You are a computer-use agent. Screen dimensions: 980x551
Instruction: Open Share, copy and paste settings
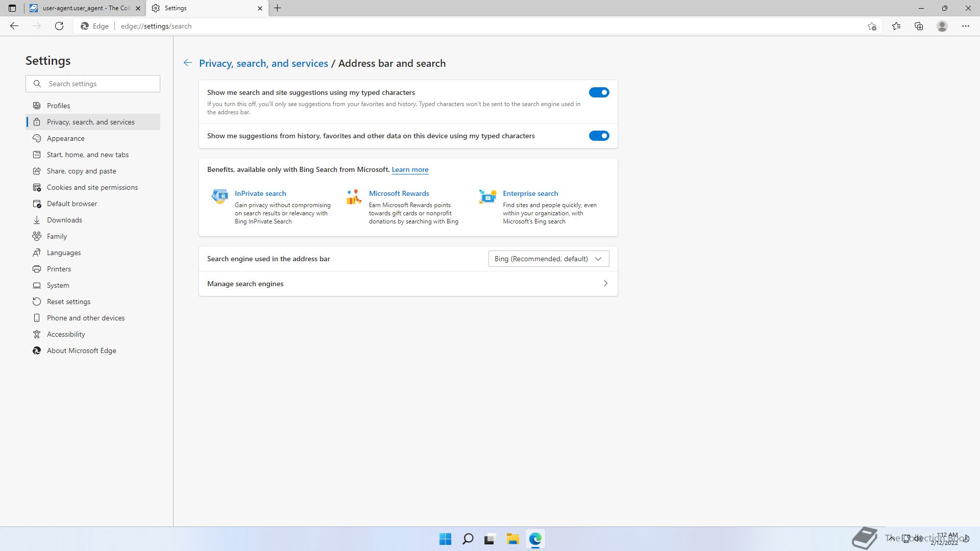pyautogui.click(x=93, y=171)
